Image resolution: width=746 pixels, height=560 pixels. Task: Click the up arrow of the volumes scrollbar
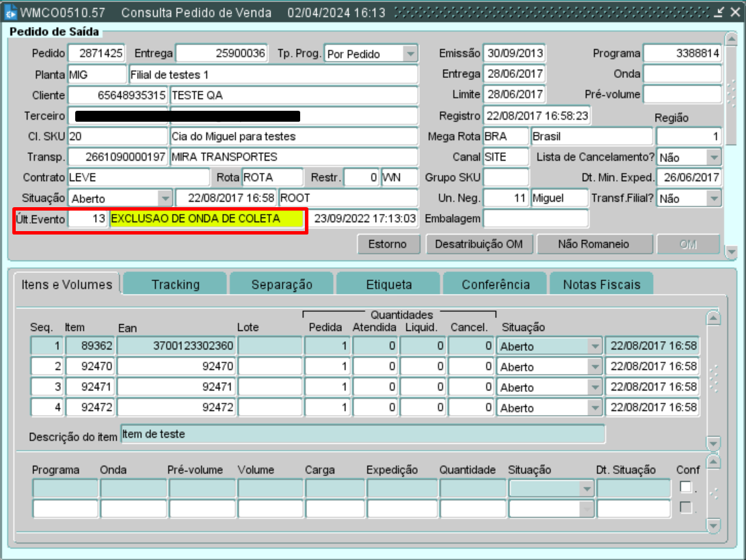click(713, 462)
